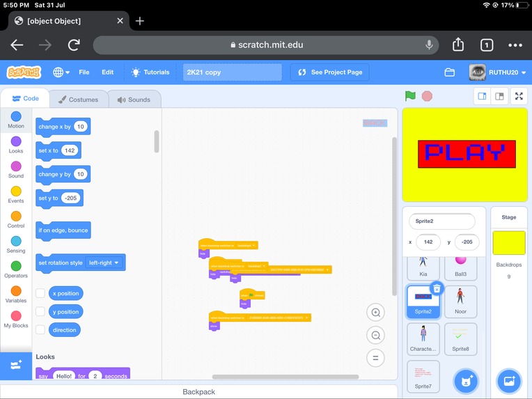Viewport: 532px width, 399px height.
Task: Open the Backpack panel
Action: (x=199, y=391)
